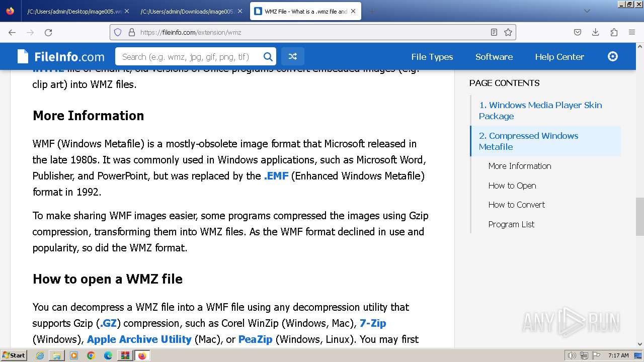Screen dimensions: 644x362
Task: Click the More Information heading
Action: (x=89, y=116)
